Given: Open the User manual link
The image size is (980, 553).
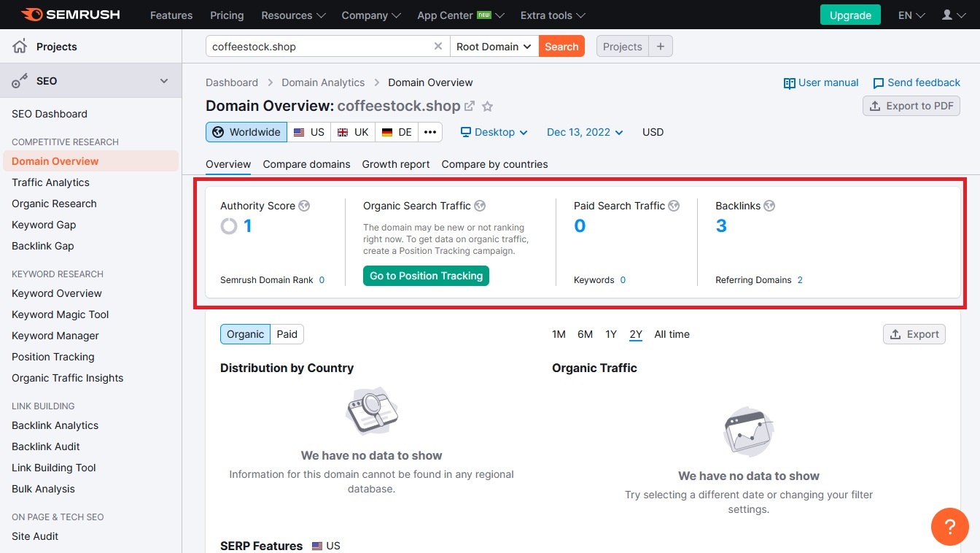Looking at the screenshot, I should pyautogui.click(x=821, y=82).
